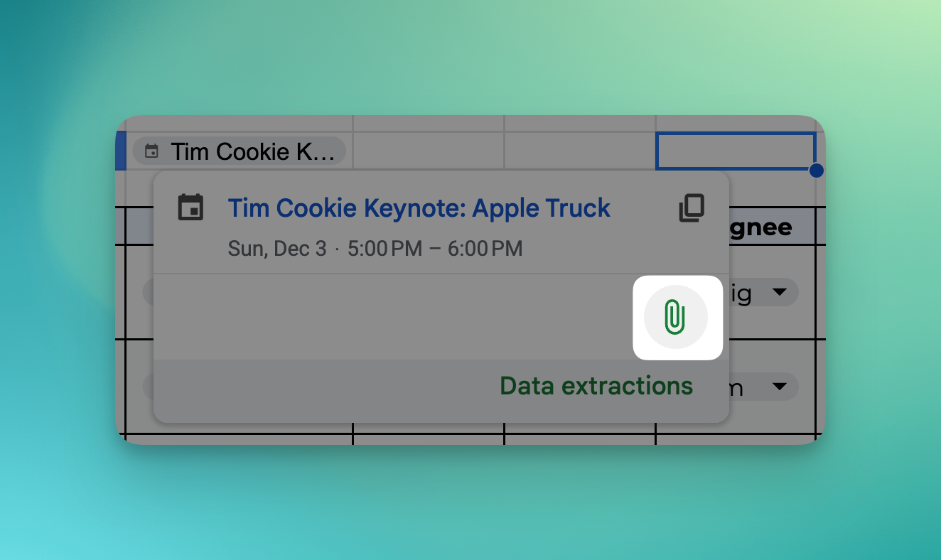
Task: Select the empty cell left of the active cell
Action: point(580,151)
